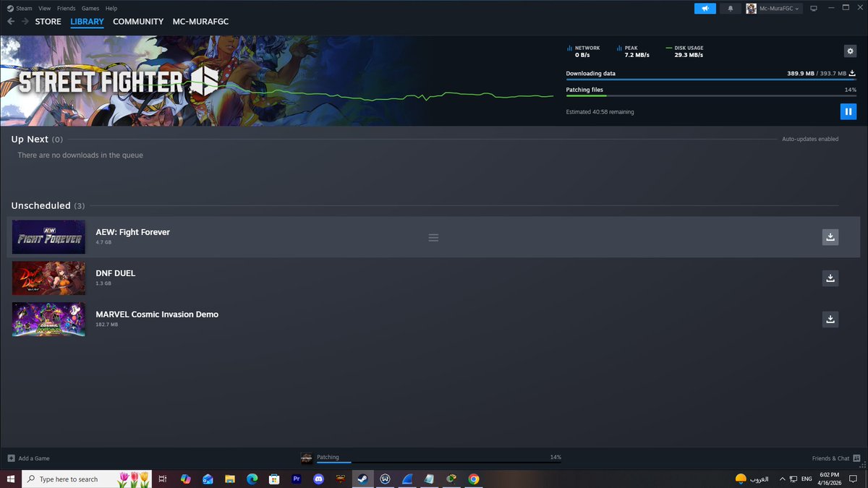
Task: Click the Downloading data progress bar
Action: click(711, 80)
